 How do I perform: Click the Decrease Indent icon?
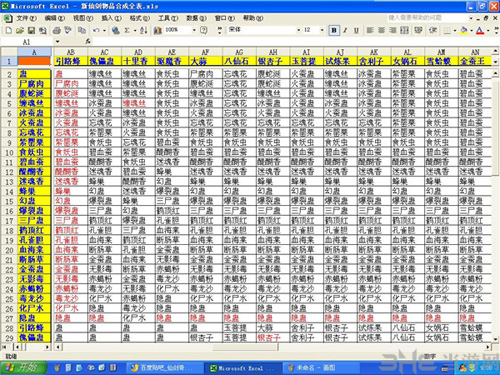433,30
